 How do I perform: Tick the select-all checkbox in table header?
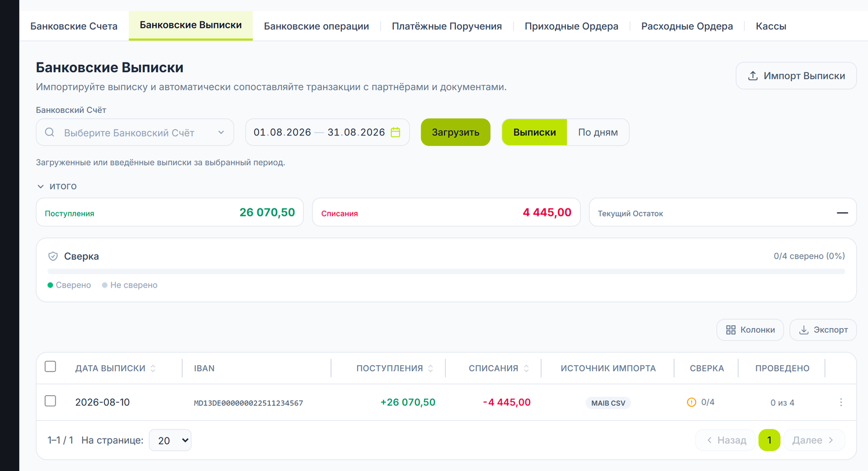point(50,367)
